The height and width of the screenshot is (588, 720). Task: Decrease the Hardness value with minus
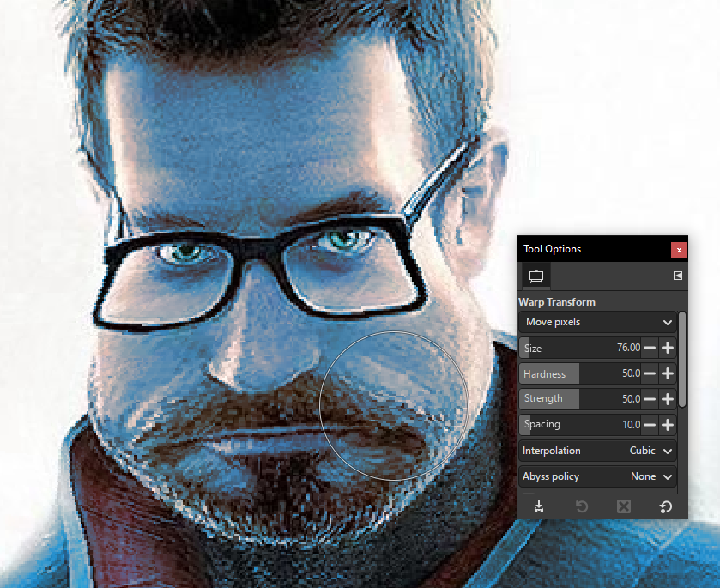tap(650, 373)
